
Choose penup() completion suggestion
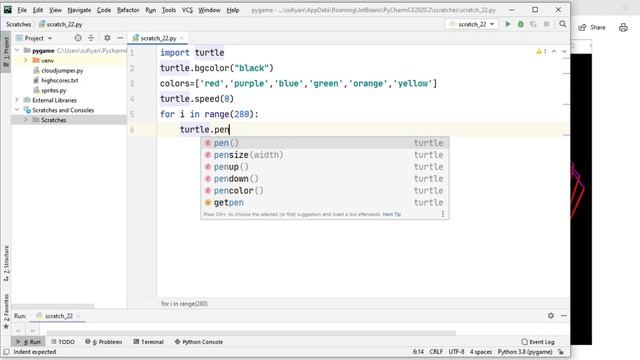click(x=325, y=167)
